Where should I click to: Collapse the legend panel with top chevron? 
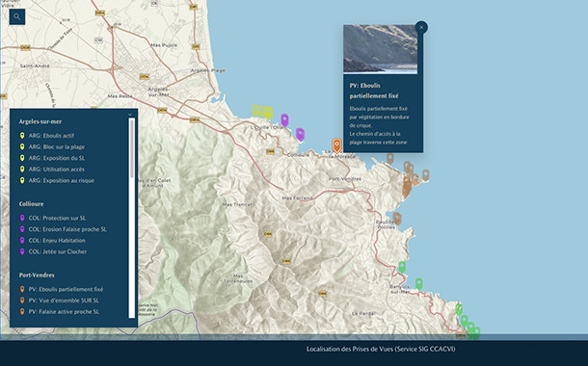[130, 115]
